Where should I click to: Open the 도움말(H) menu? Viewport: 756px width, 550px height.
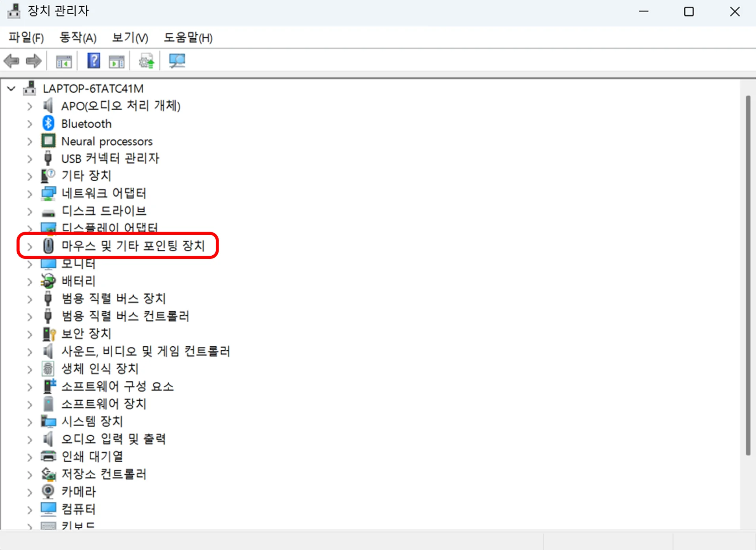coord(188,37)
